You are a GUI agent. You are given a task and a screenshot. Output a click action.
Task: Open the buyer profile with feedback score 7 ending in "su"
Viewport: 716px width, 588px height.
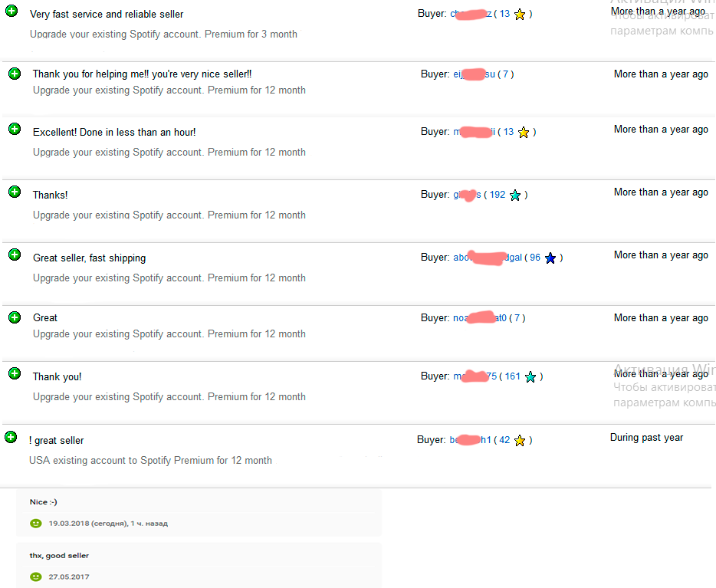click(474, 74)
